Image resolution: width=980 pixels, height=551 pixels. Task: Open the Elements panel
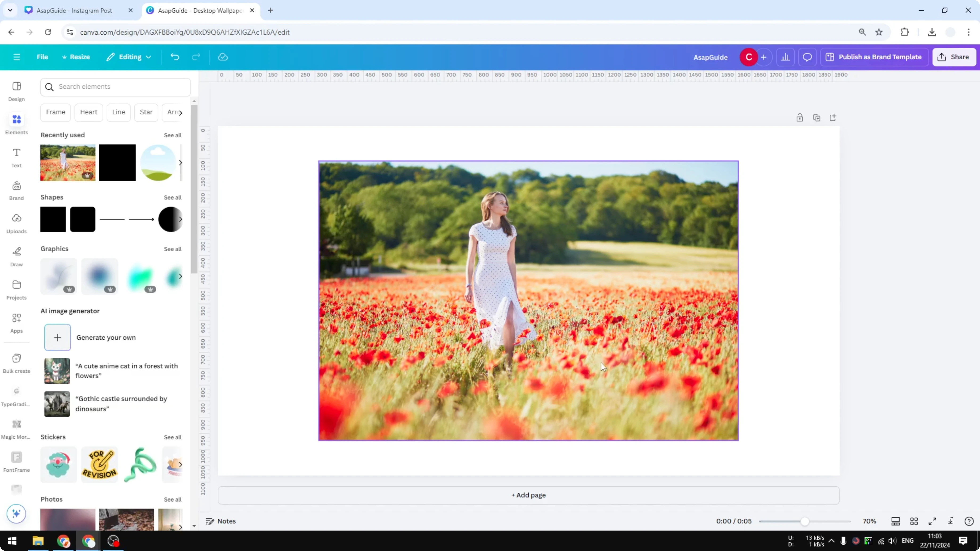point(16,123)
